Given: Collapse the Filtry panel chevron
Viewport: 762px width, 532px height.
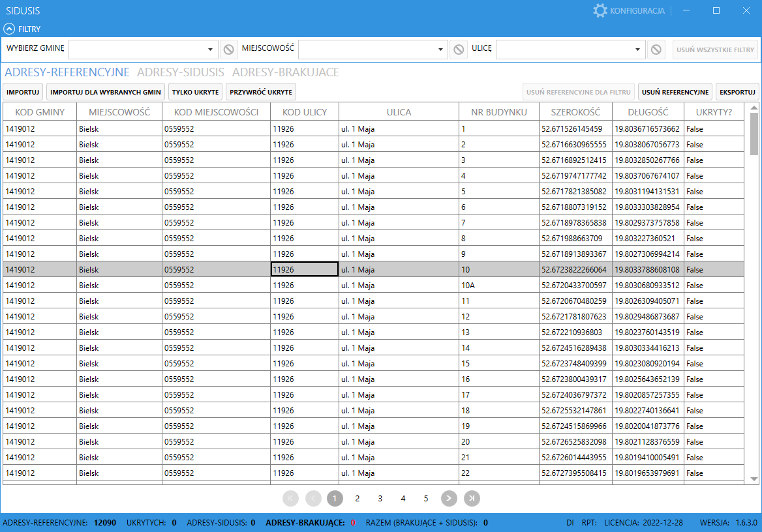Looking at the screenshot, I should click(x=9, y=29).
